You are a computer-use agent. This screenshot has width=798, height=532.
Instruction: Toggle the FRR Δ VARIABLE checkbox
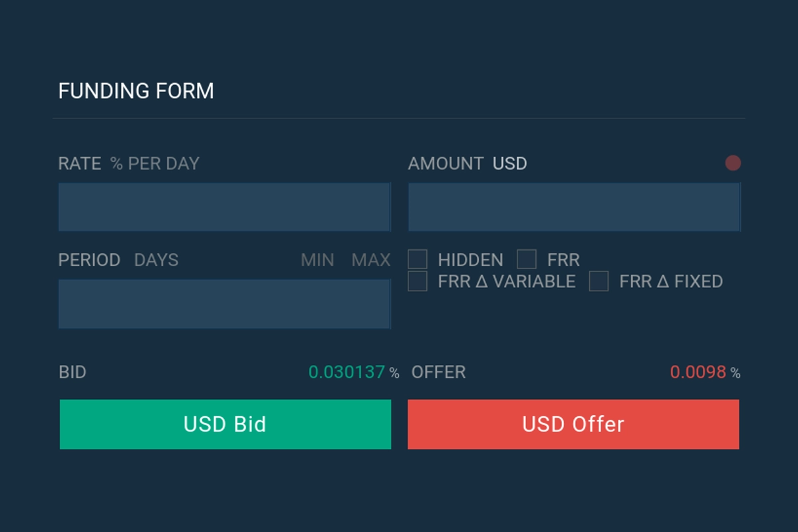[x=419, y=282]
